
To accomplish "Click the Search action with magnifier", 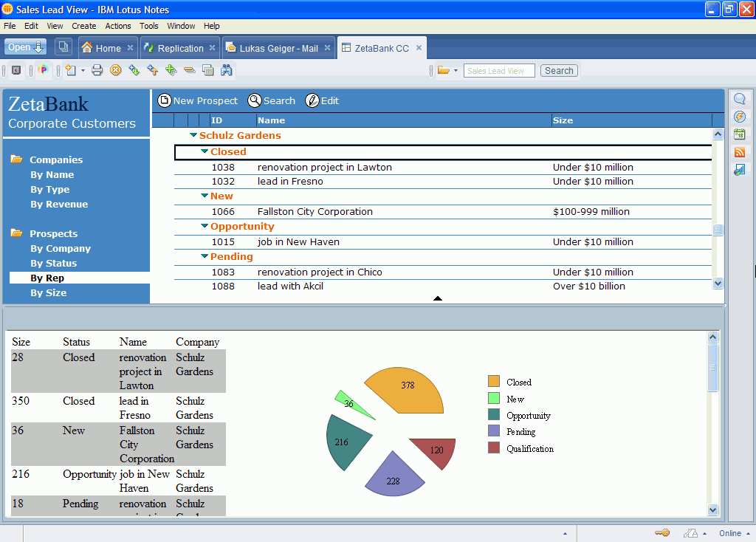I will tap(272, 100).
